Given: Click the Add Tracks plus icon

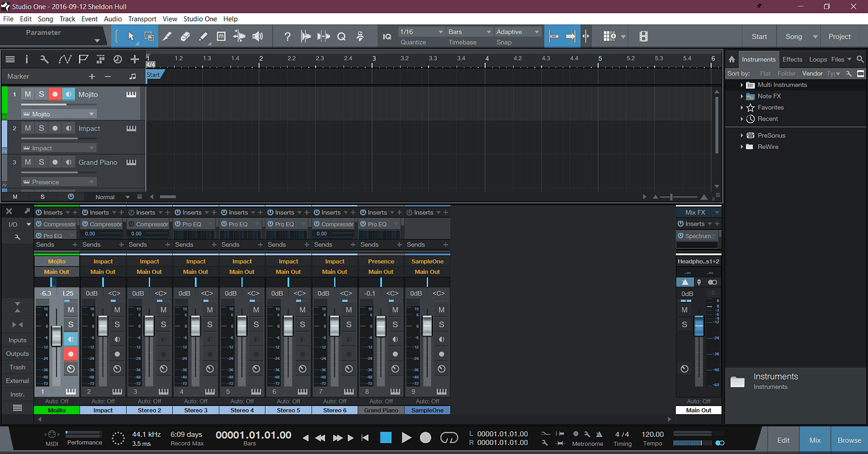Looking at the screenshot, I should coord(135,59).
